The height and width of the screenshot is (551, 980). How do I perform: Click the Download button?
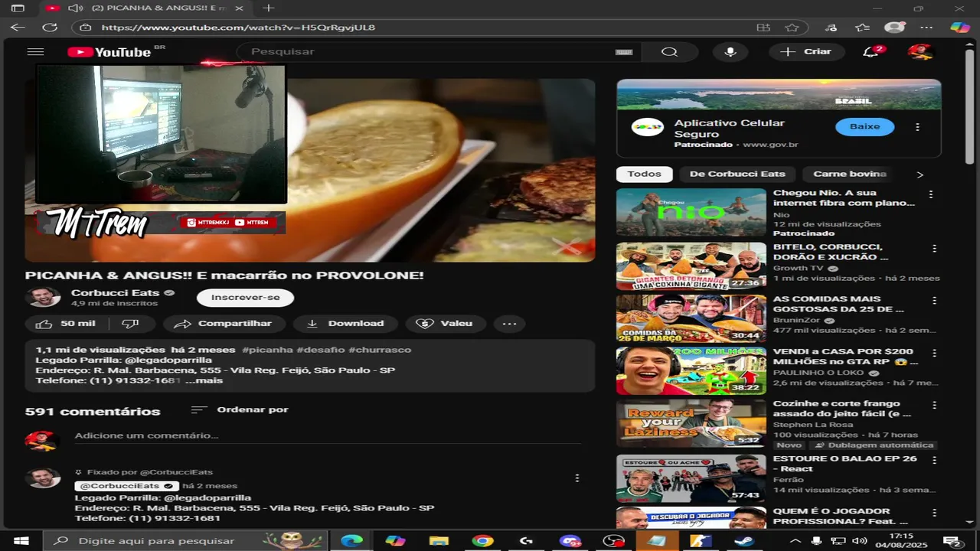click(x=345, y=324)
